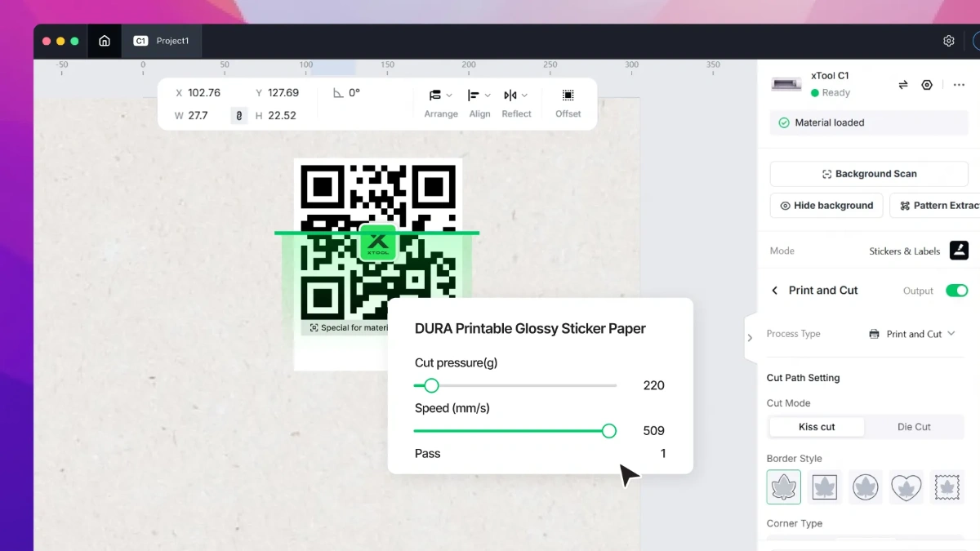Click the Stickers & Labels mode text

(905, 251)
